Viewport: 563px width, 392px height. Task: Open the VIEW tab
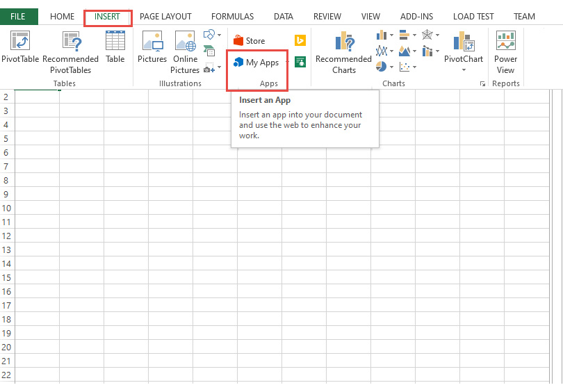coord(370,17)
